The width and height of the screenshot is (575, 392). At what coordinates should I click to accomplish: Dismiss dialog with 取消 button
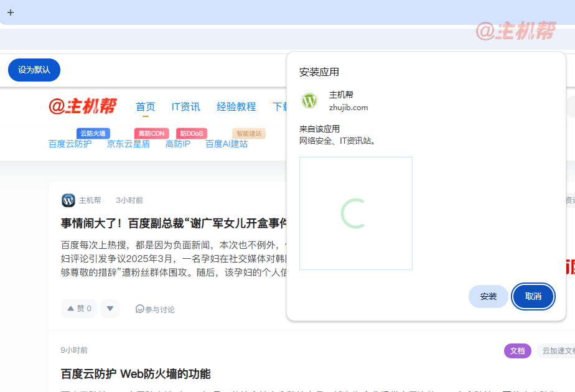click(533, 296)
